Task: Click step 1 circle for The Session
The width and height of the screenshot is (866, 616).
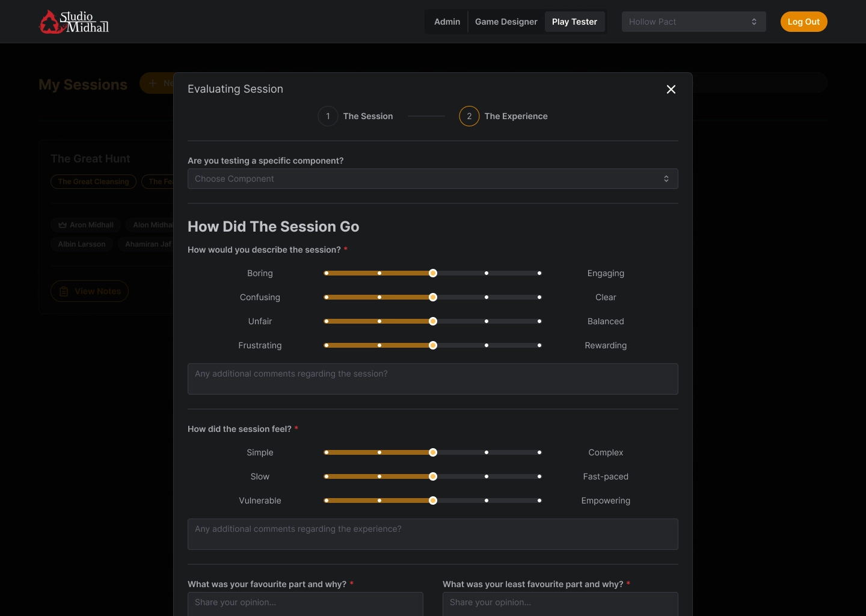Action: pos(328,116)
